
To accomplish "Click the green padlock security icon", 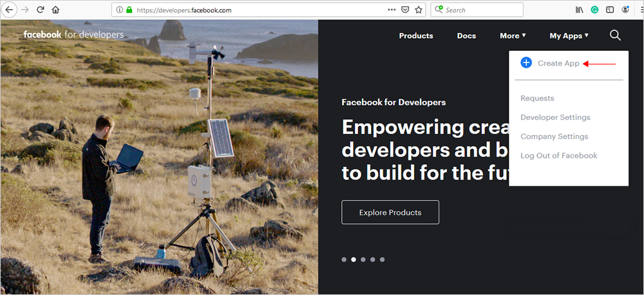I will 129,10.
